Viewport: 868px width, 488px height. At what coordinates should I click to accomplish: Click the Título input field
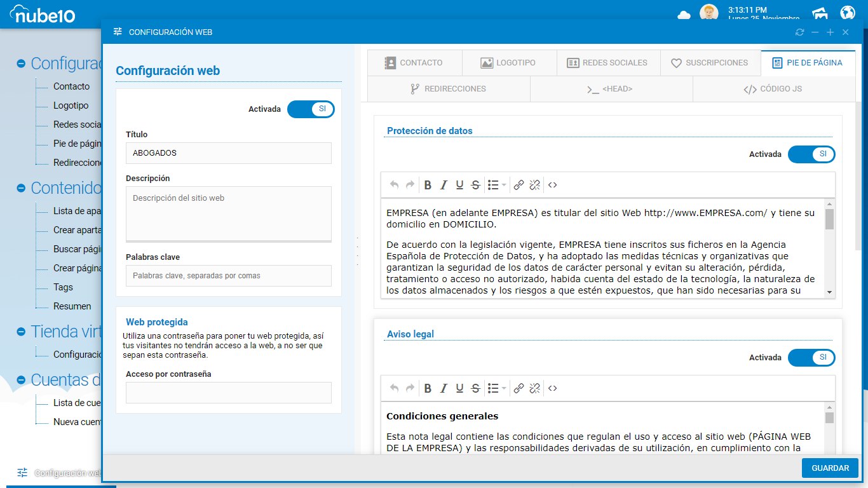[229, 153]
